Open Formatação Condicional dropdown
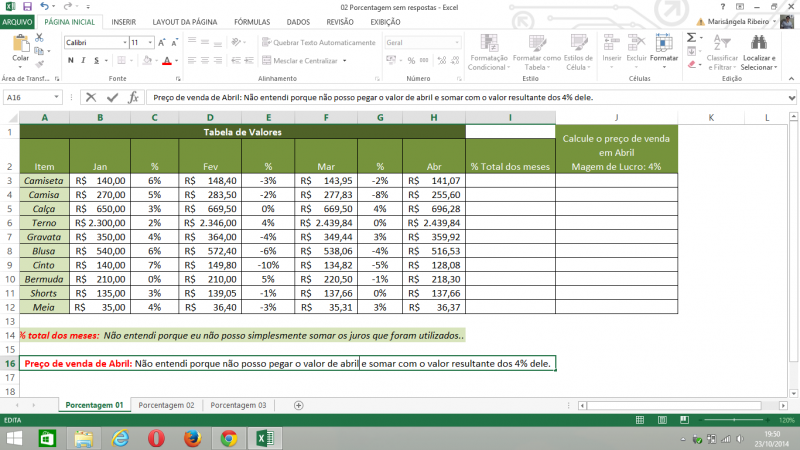Image resolution: width=800 pixels, height=450 pixels. pyautogui.click(x=488, y=53)
